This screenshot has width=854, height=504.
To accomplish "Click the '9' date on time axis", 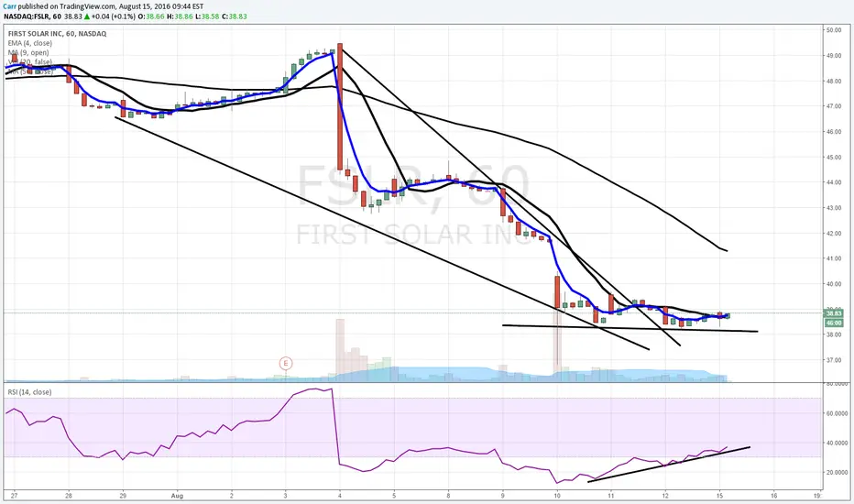I will click(x=503, y=496).
